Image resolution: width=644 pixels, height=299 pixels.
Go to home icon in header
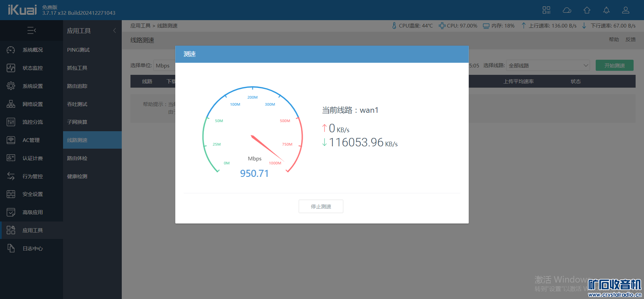pyautogui.click(x=587, y=10)
